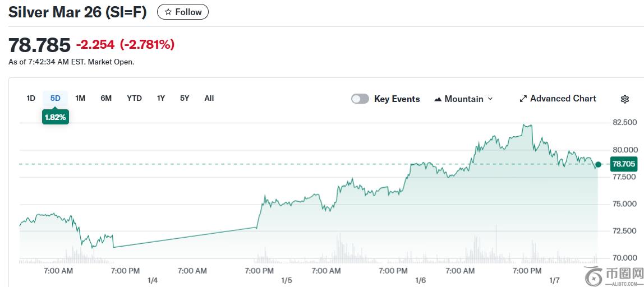The image size is (644, 287).
Task: Choose the 5Y time range
Action: [185, 99]
